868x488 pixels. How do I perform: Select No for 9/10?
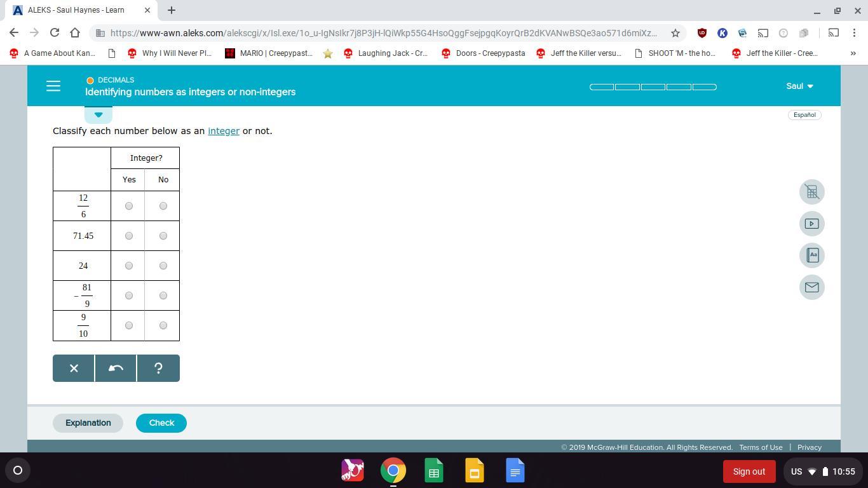tap(163, 325)
